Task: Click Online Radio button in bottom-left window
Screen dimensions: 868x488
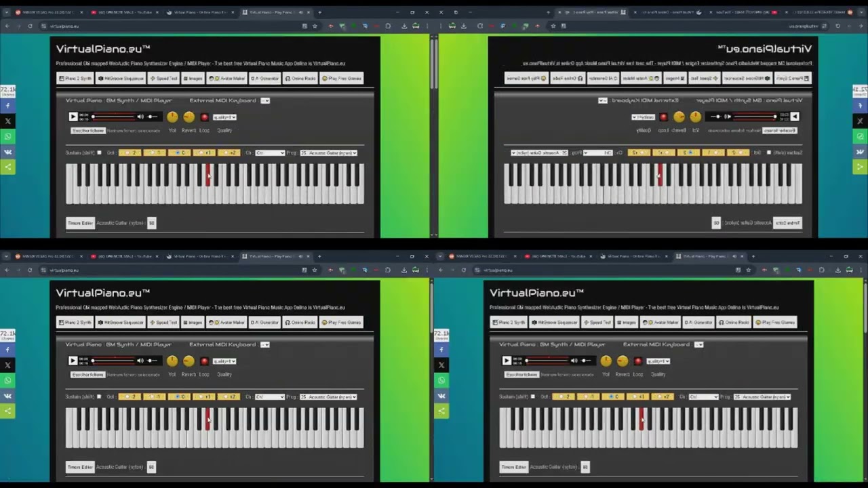Action: coord(300,322)
